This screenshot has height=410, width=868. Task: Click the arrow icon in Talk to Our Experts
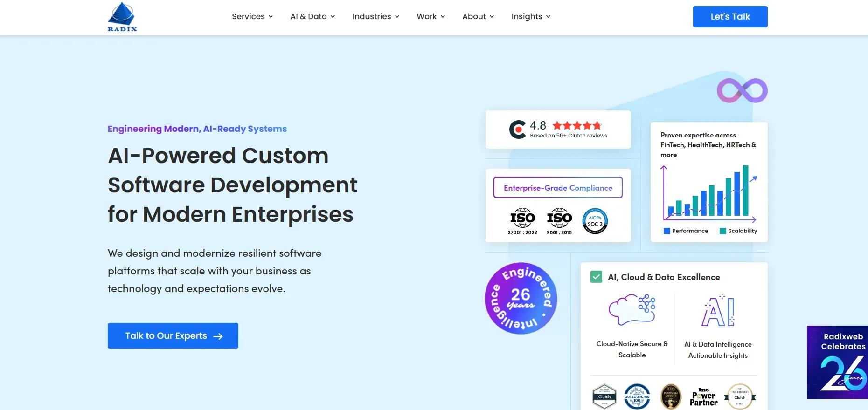(x=218, y=336)
